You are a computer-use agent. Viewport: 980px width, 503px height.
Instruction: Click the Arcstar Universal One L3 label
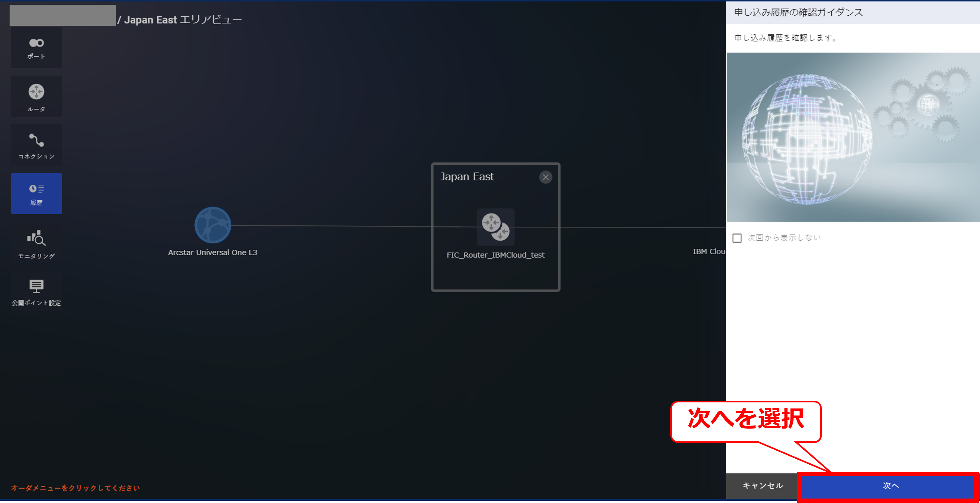(213, 252)
